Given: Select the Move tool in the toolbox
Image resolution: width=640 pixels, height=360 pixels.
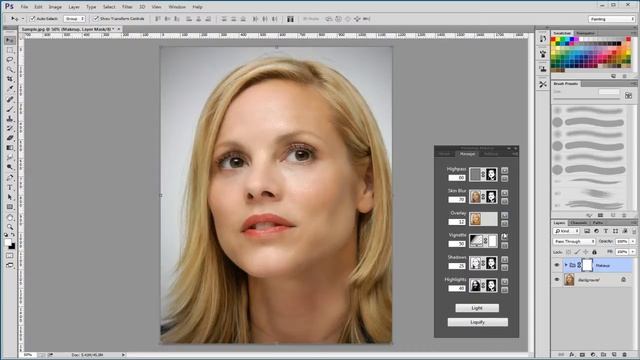Looking at the screenshot, I should click(x=10, y=40).
